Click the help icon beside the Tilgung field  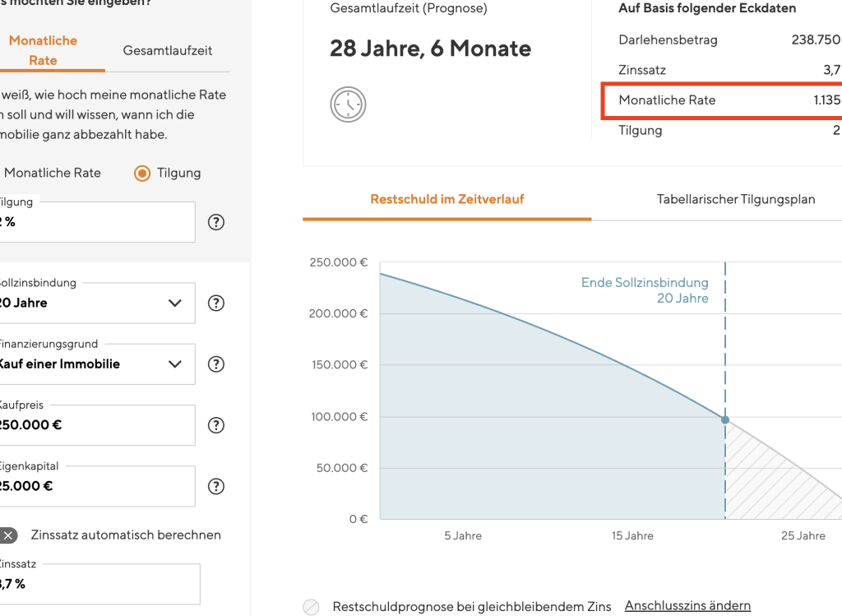point(216,222)
